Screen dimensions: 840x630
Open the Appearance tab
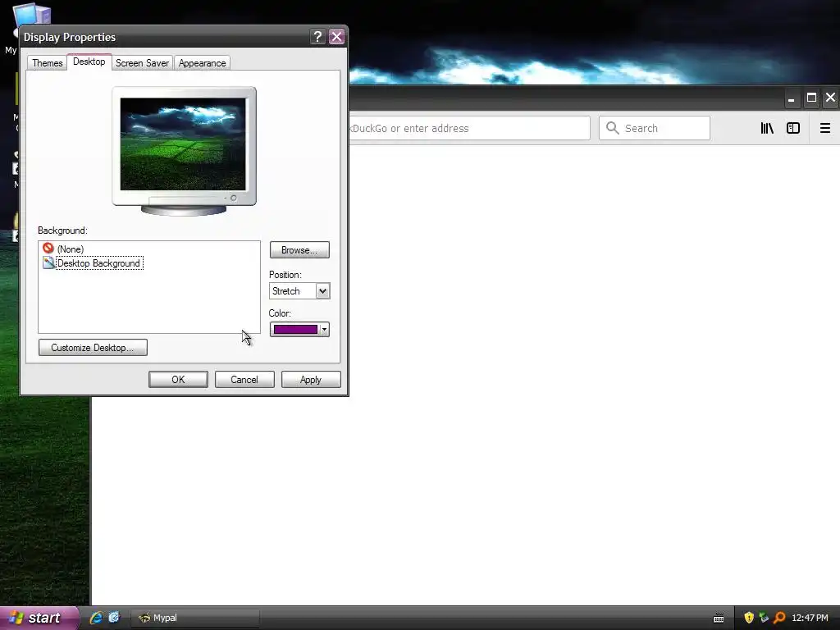202,62
